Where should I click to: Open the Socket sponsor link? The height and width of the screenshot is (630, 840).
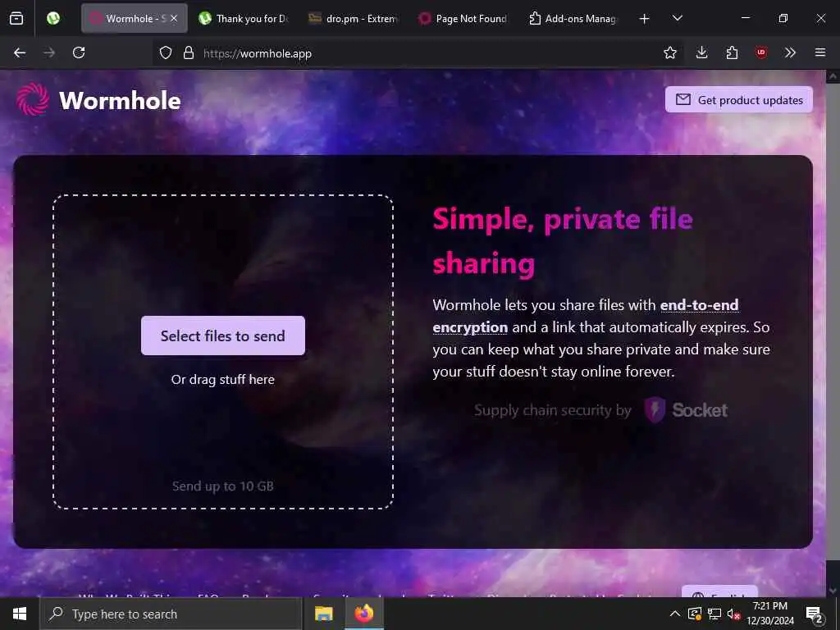coord(686,410)
